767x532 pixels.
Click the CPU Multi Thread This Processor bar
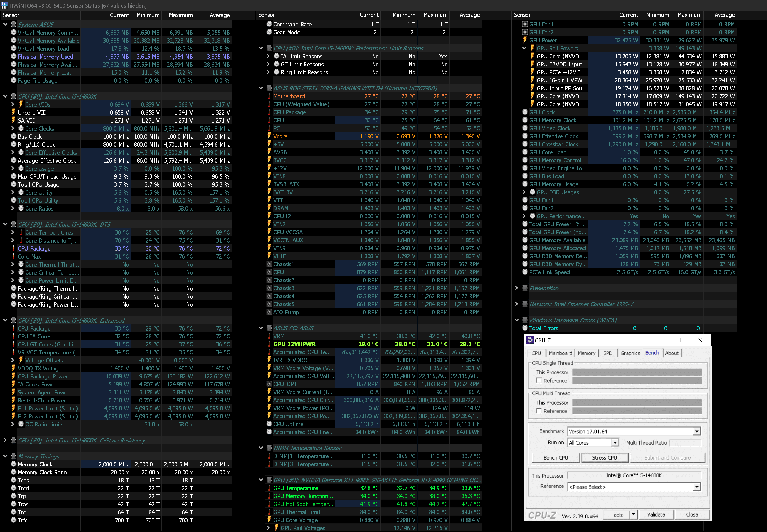tap(637, 403)
